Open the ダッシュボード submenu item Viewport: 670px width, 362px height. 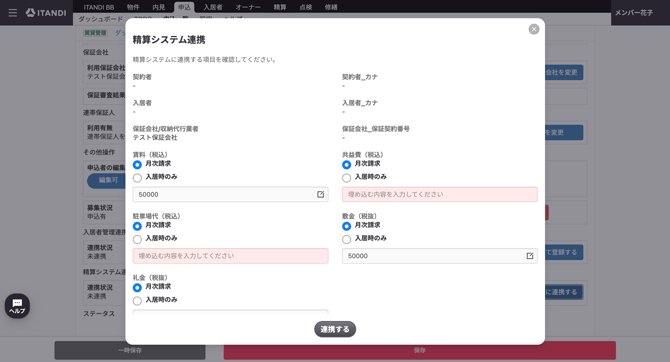(100, 19)
